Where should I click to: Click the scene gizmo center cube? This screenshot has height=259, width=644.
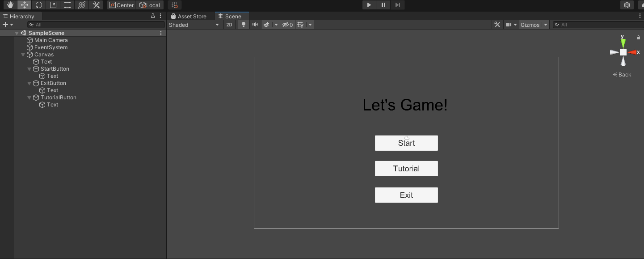point(623,52)
